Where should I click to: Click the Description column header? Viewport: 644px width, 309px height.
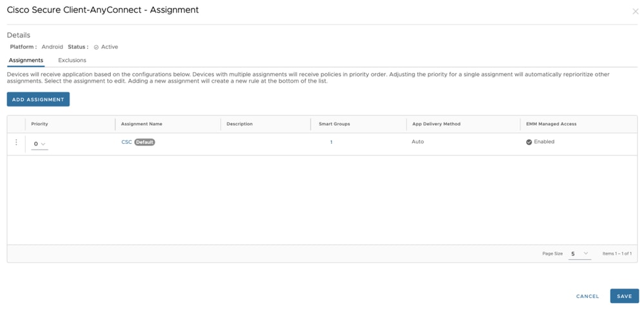tap(240, 124)
